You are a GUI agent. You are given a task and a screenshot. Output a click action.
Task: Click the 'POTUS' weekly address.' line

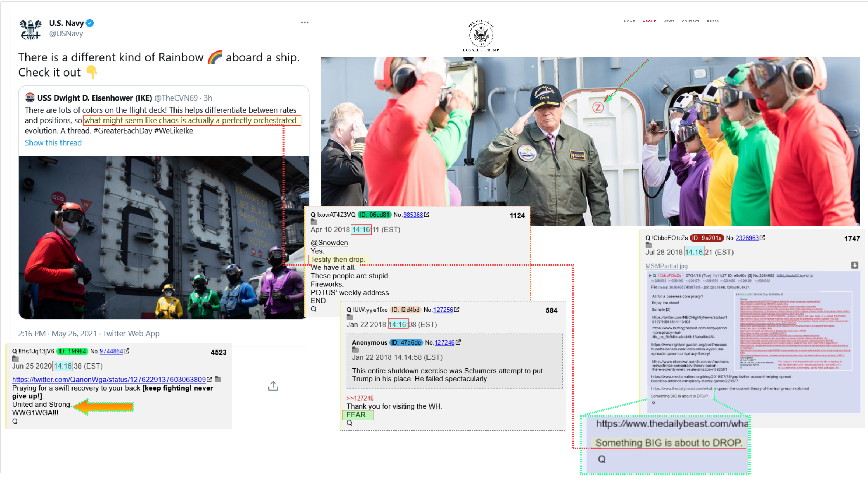(x=350, y=293)
